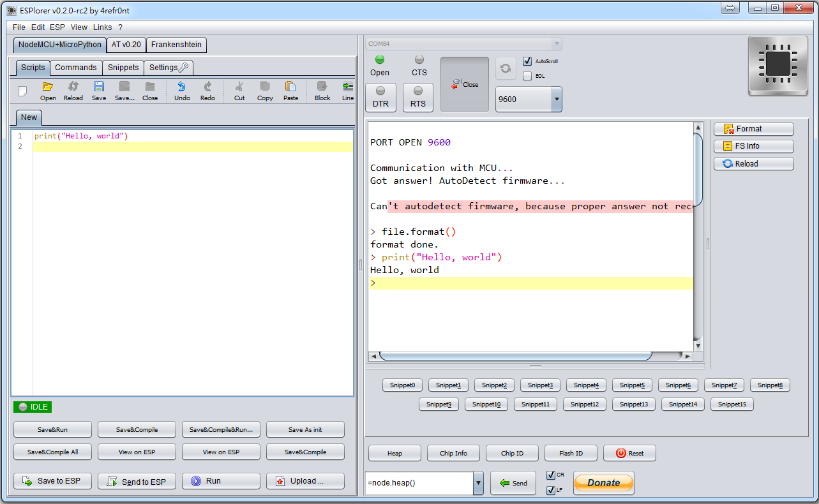
Task: Click the large chip image button
Action: (778, 65)
